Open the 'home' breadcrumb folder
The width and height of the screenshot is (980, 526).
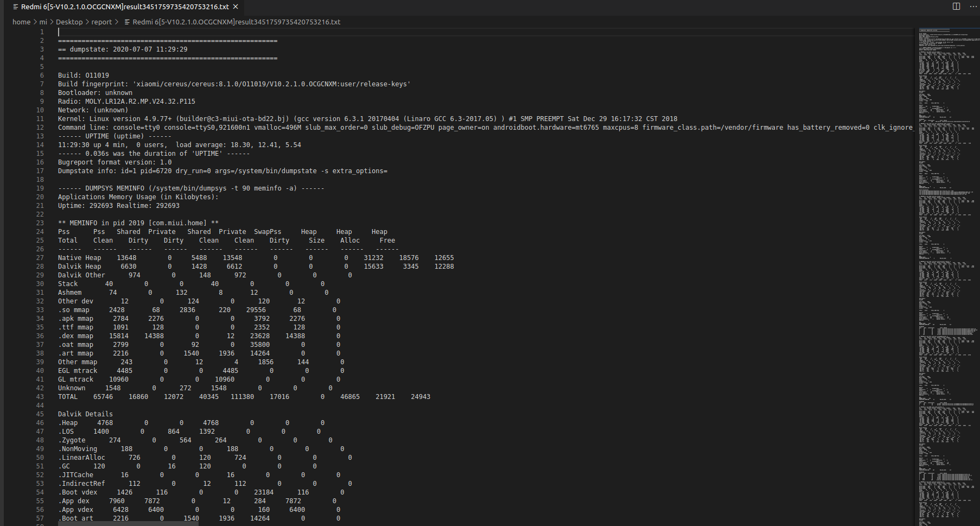21,22
